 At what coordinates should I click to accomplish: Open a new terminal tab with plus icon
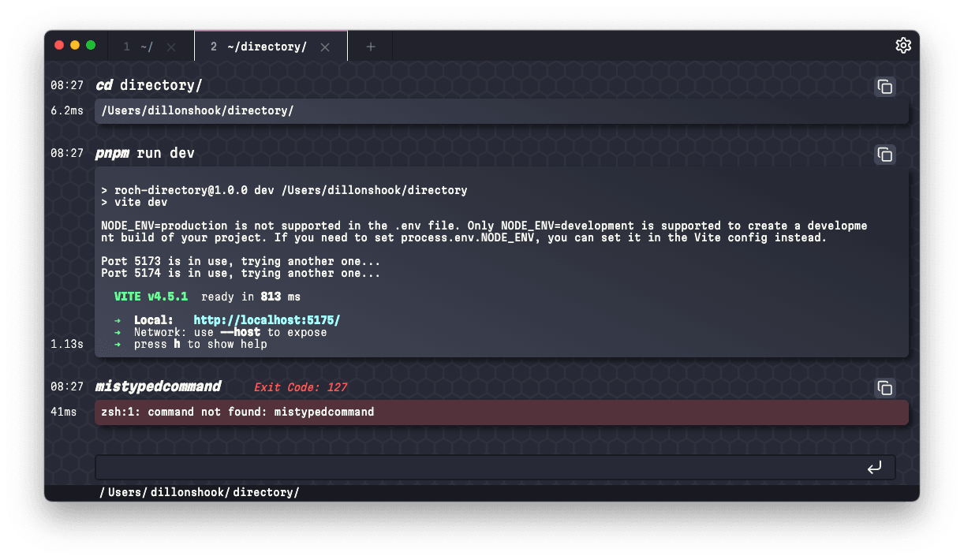(370, 47)
